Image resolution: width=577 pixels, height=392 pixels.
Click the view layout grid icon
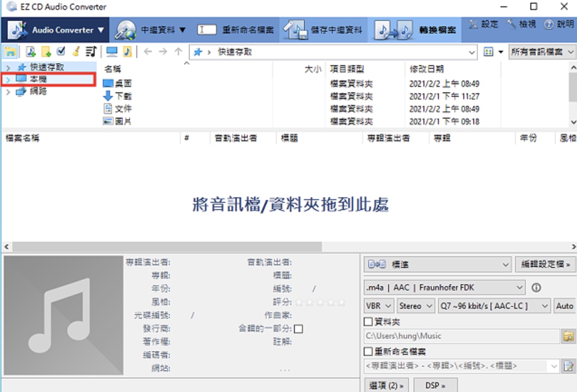(488, 52)
